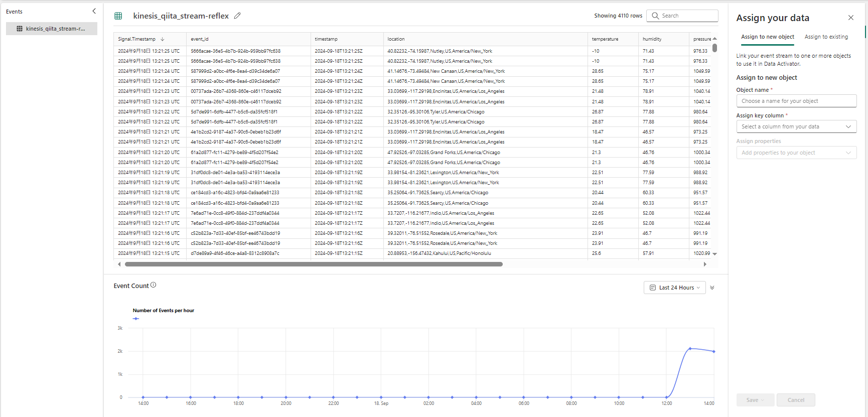This screenshot has height=417, width=868.
Task: Click the pressure column header
Action: [x=701, y=39]
